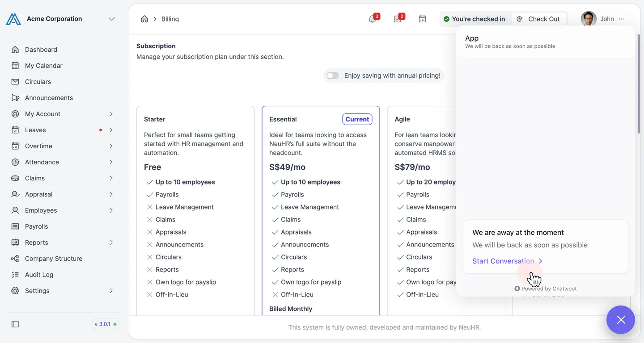Expand the Settings submenu chevron
Viewport: 644px width, 343px height.
point(111,291)
